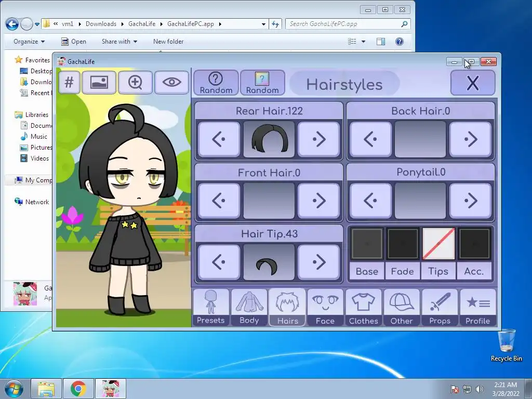Switch to the Props tab
Image resolution: width=532 pixels, height=399 pixels.
tap(440, 308)
